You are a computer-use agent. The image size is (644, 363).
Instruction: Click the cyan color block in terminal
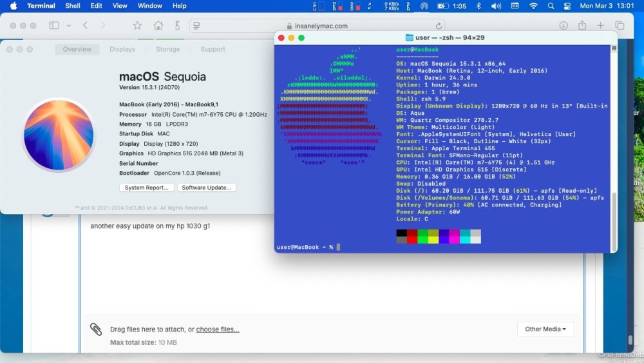(x=465, y=240)
